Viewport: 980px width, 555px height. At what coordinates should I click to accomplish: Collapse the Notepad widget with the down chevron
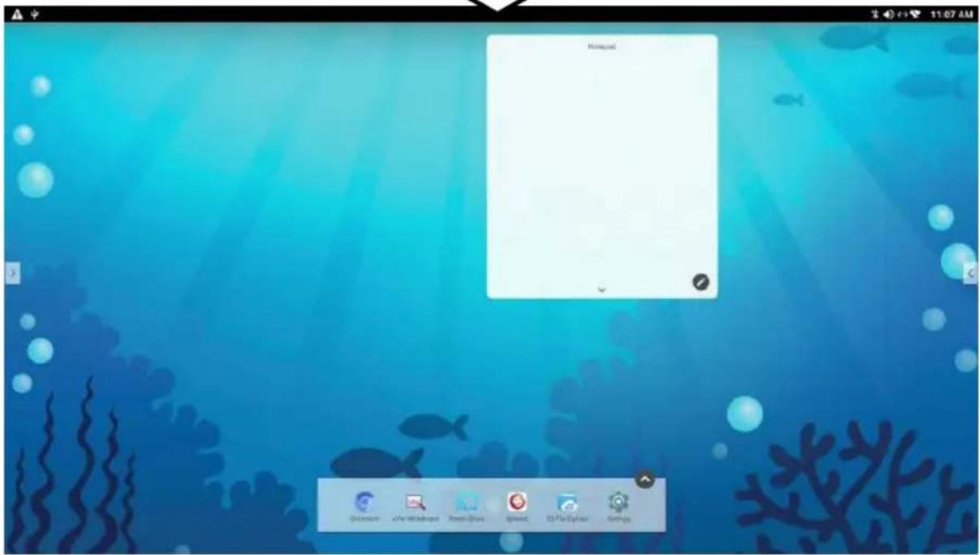coord(601,288)
